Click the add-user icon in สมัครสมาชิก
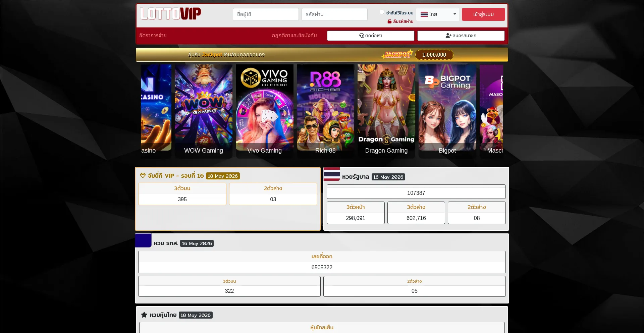The height and width of the screenshot is (333, 644). [448, 36]
